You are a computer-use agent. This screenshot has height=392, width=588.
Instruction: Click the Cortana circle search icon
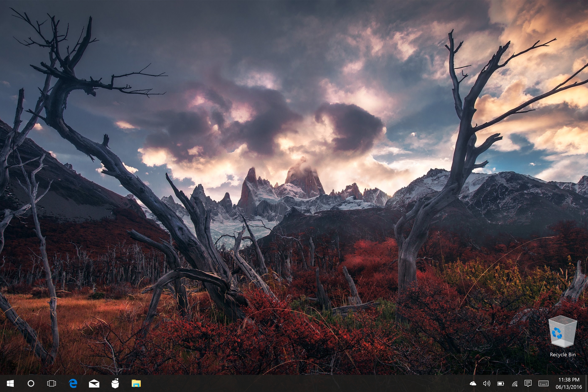point(31,383)
